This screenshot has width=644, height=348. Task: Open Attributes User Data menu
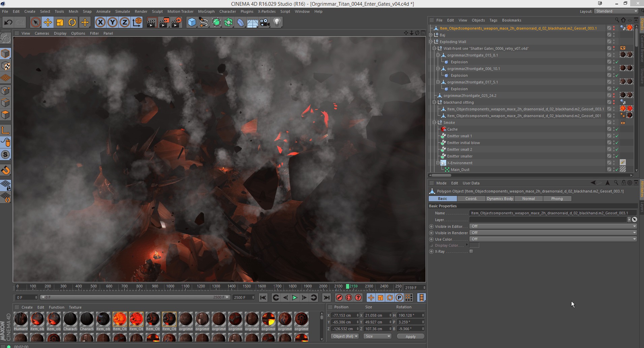point(471,183)
